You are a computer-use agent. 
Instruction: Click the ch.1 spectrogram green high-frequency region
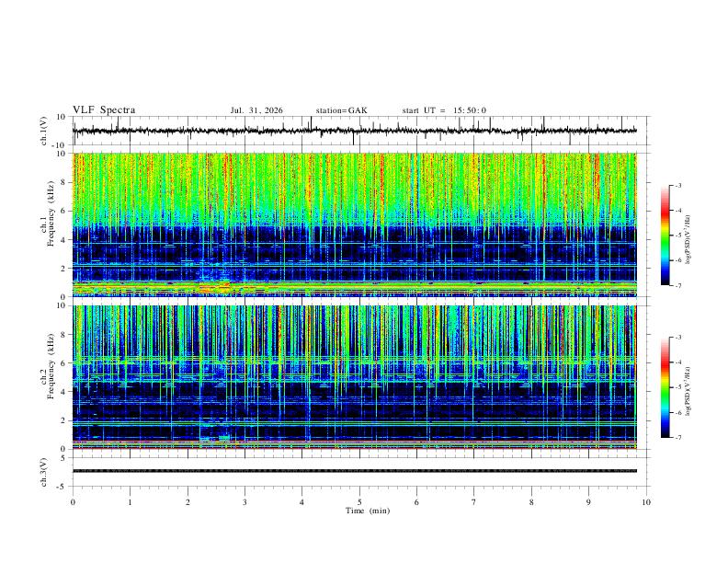pyautogui.click(x=355, y=186)
